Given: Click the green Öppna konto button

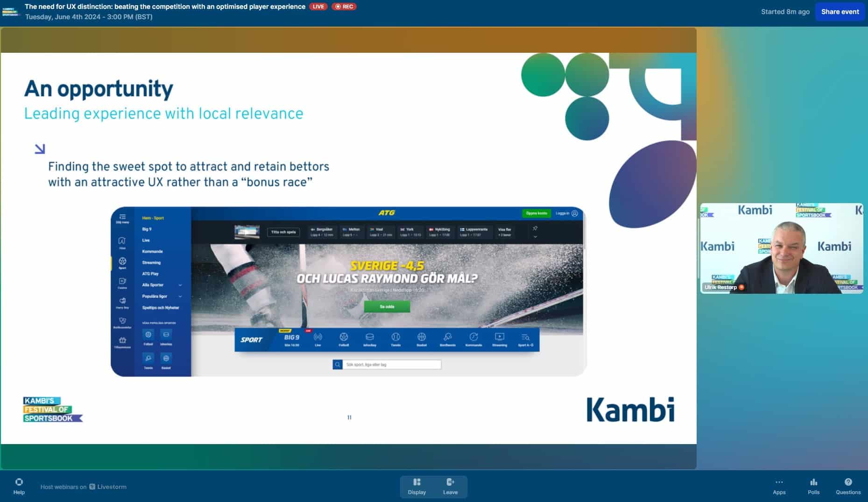Looking at the screenshot, I should tap(536, 213).
